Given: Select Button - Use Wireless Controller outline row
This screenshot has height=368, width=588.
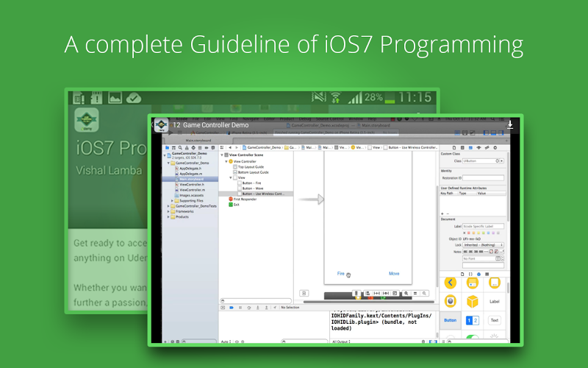Looking at the screenshot, I should 256,194.
